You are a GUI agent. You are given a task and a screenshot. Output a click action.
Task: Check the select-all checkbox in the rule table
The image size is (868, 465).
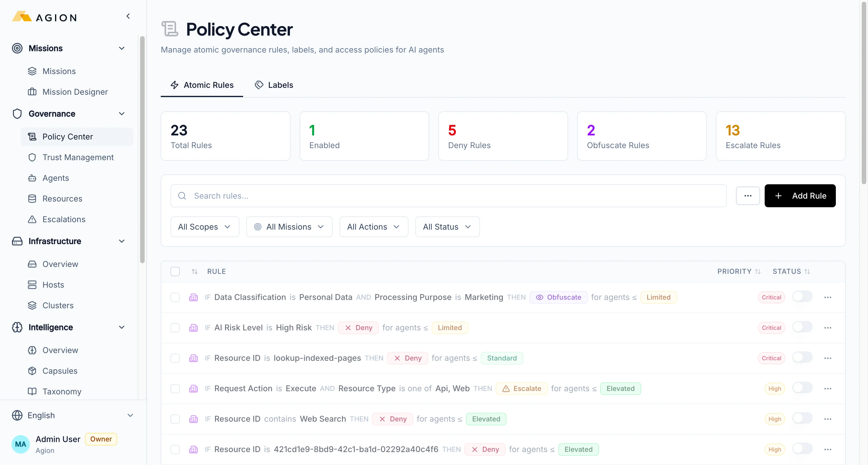[175, 271]
